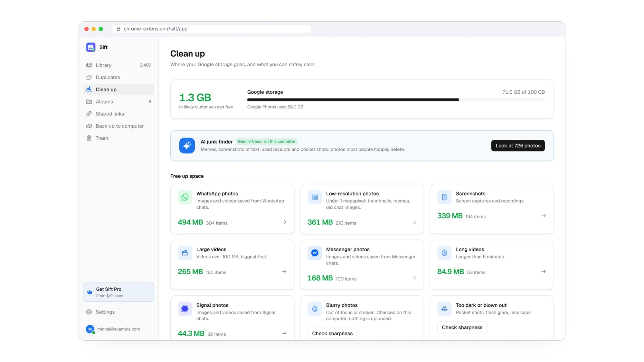Image resolution: width=644 pixels, height=362 pixels.
Task: Click the Settings gear icon
Action: (x=89, y=312)
